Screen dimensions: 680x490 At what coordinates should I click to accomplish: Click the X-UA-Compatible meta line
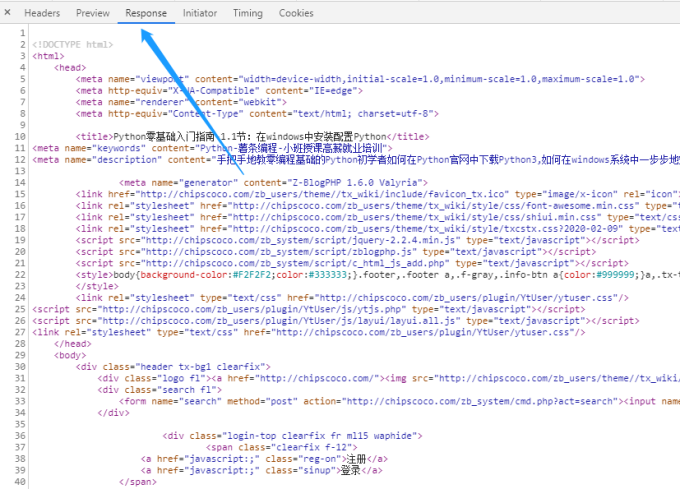tap(219, 91)
